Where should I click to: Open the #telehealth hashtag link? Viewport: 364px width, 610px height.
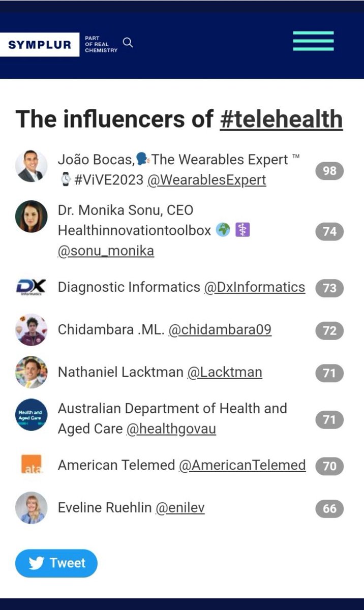pyautogui.click(x=281, y=119)
